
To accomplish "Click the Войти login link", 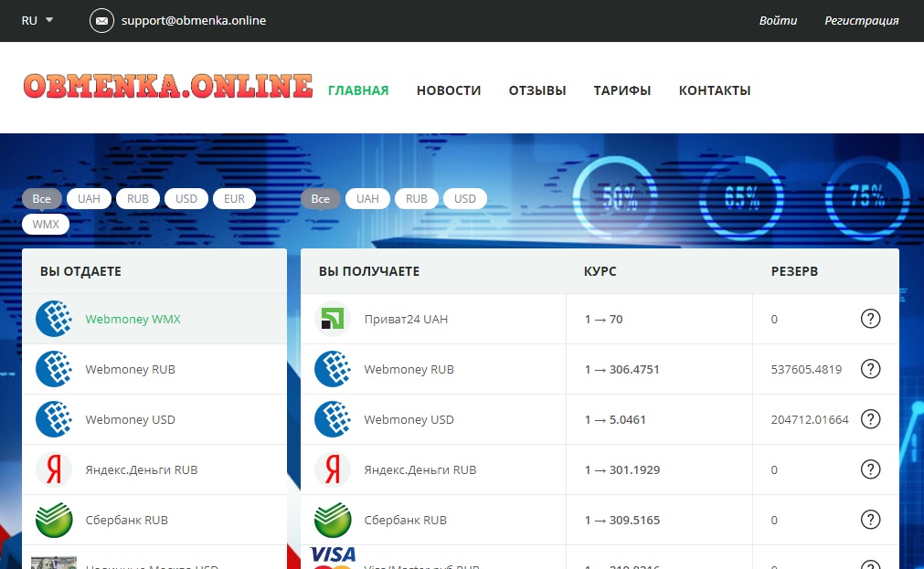I will [x=778, y=20].
